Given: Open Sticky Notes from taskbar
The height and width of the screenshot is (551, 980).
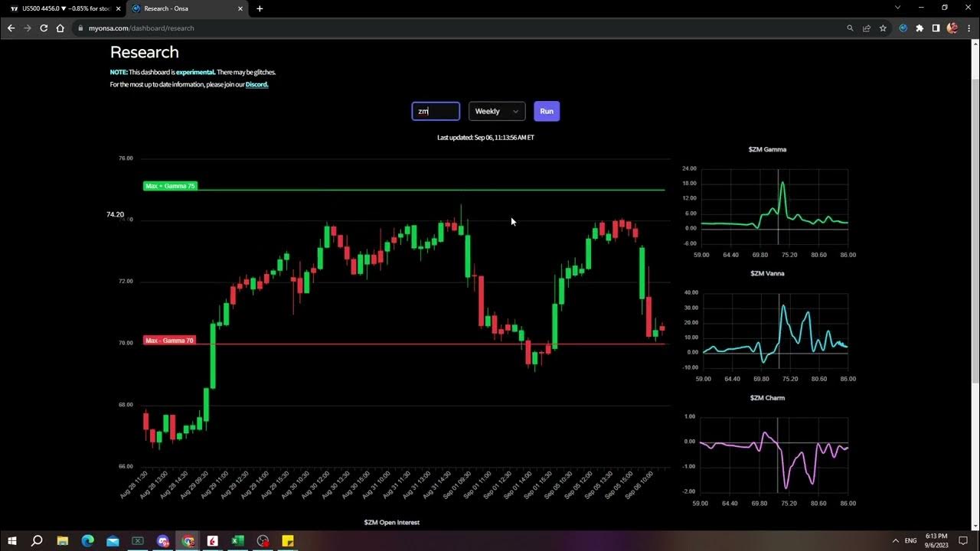Looking at the screenshot, I should tap(288, 540).
